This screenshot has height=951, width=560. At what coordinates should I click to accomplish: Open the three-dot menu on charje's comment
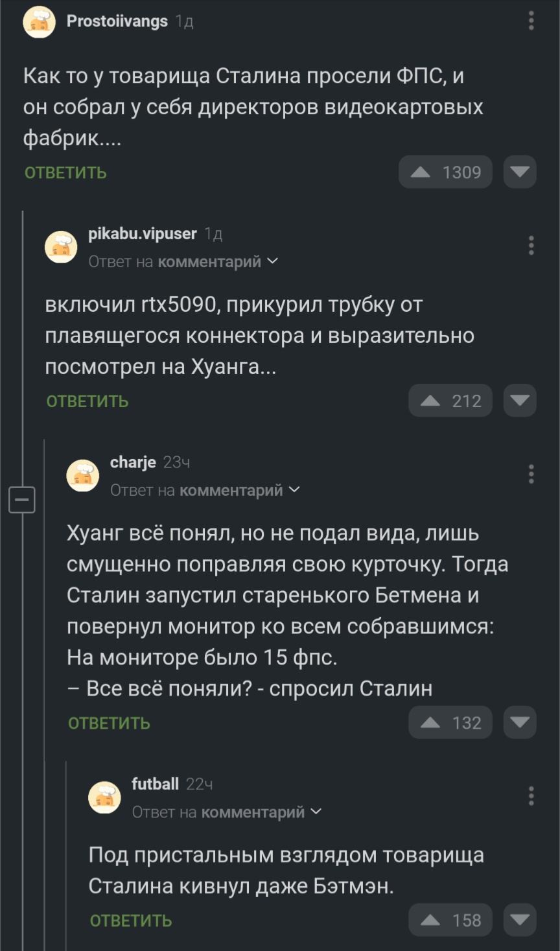coord(531,474)
